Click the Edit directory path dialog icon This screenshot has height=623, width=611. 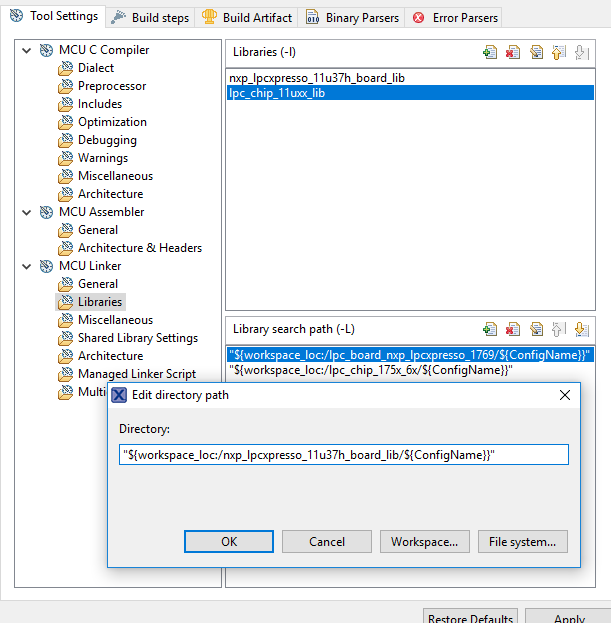[x=119, y=395]
